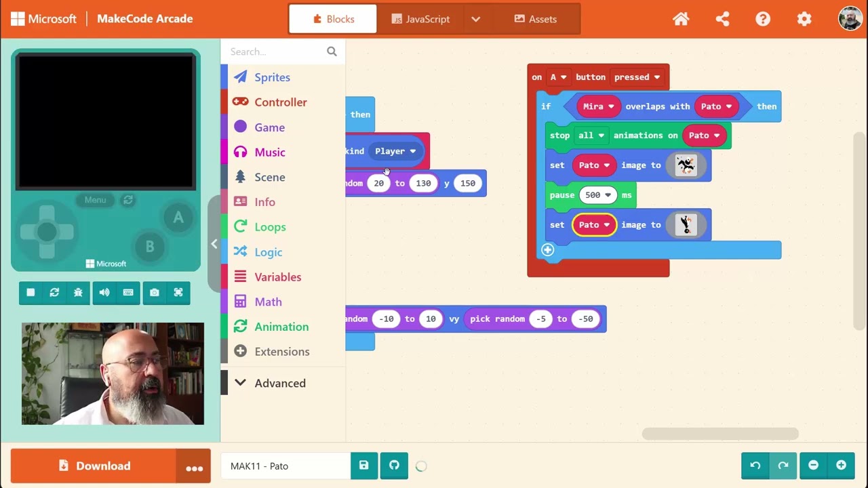Viewport: 868px width, 488px height.
Task: Redo the last change
Action: 783,465
